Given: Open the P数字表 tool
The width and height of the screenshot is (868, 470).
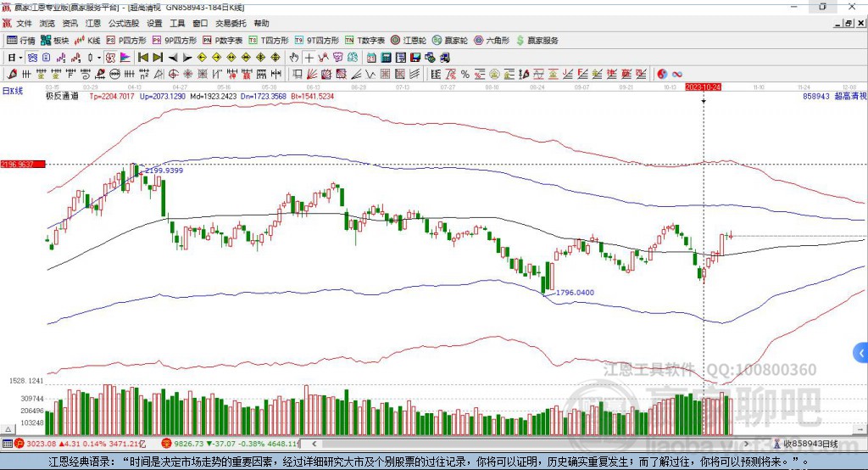Looking at the screenshot, I should point(223,41).
